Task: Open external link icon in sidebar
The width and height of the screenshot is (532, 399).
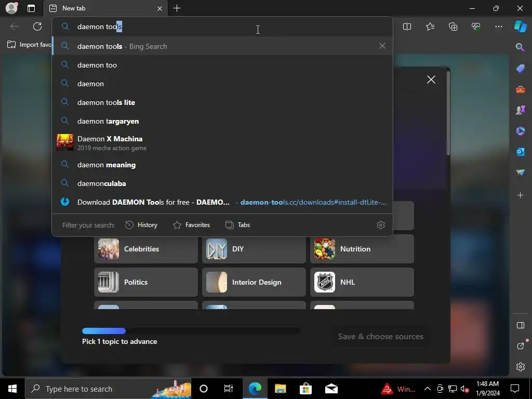Action: tap(520, 346)
